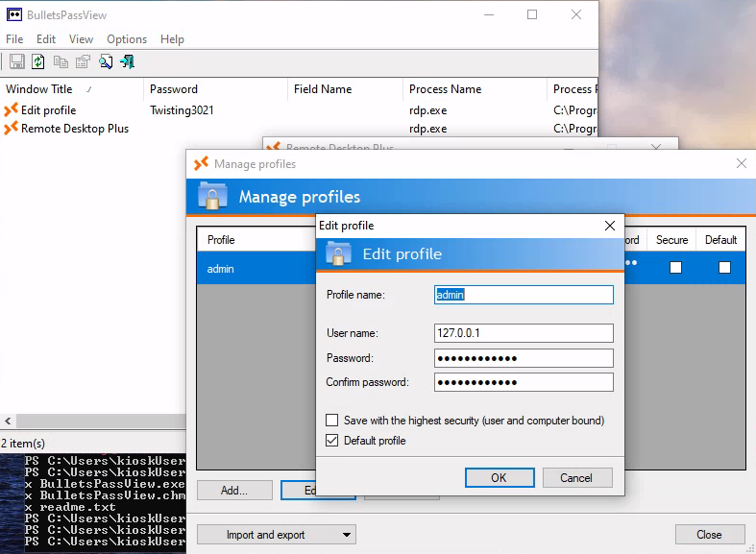Click the Secure column header in Manage profiles

(671, 240)
